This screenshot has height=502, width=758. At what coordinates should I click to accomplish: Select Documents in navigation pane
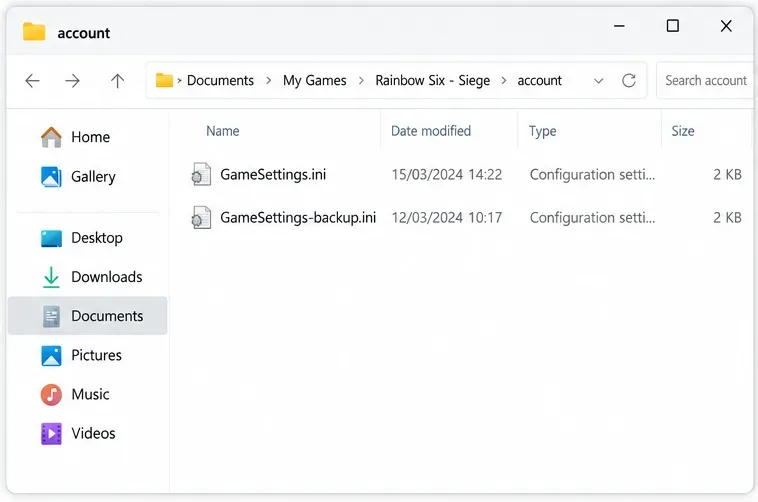88,316
